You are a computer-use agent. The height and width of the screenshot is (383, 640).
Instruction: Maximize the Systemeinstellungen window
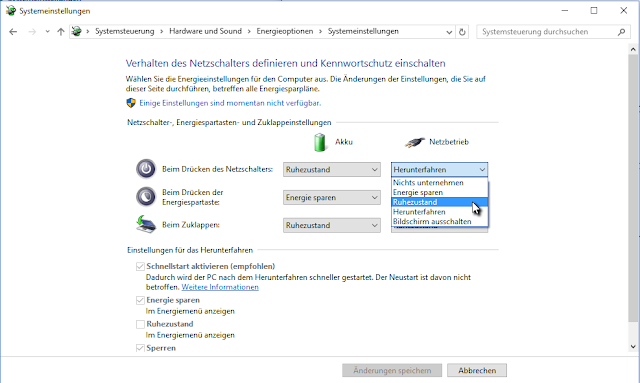click(x=594, y=11)
